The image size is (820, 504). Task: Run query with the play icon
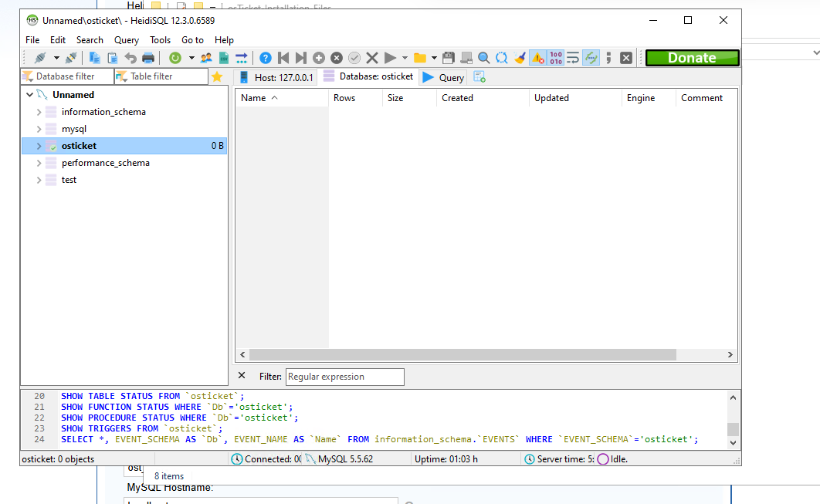[x=390, y=58]
